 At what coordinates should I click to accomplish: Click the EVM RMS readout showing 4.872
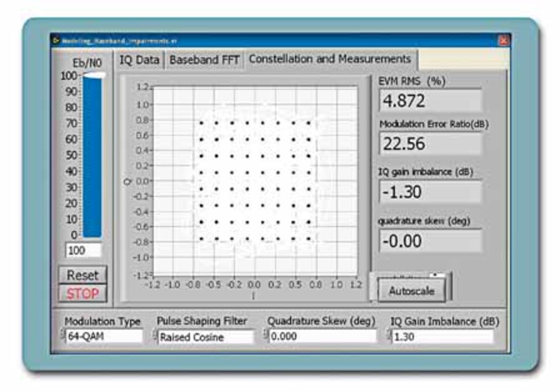coord(429,101)
